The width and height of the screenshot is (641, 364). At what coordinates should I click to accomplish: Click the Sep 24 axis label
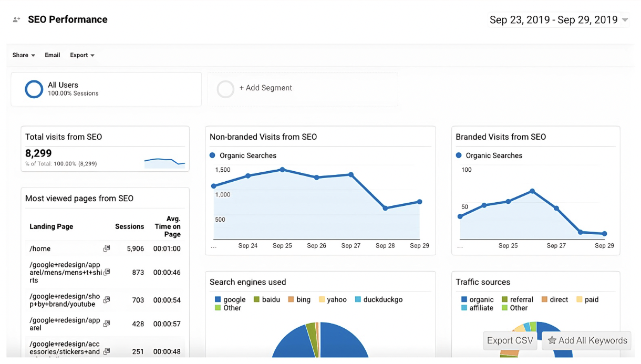pos(247,245)
